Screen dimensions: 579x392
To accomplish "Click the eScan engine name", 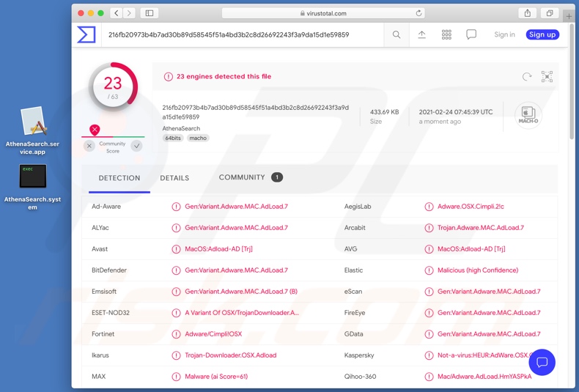I will click(x=353, y=292).
